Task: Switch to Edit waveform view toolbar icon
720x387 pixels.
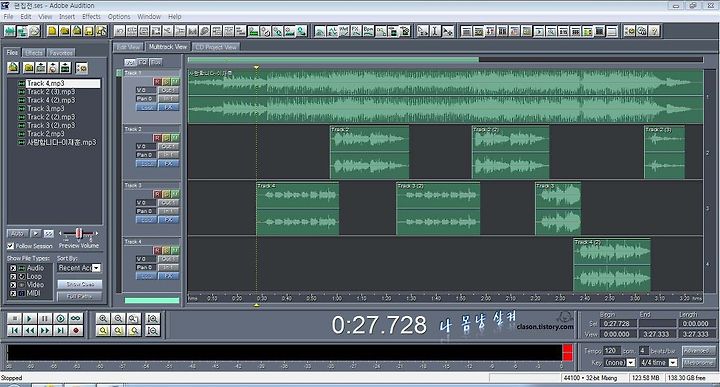Action: (x=9, y=31)
